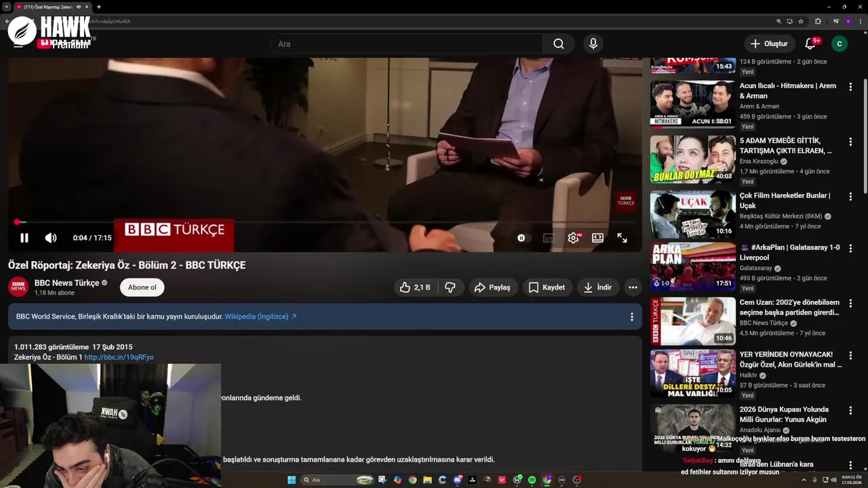Image resolution: width=868 pixels, height=488 pixels.
Task: Open the notifications bell
Action: (x=810, y=44)
